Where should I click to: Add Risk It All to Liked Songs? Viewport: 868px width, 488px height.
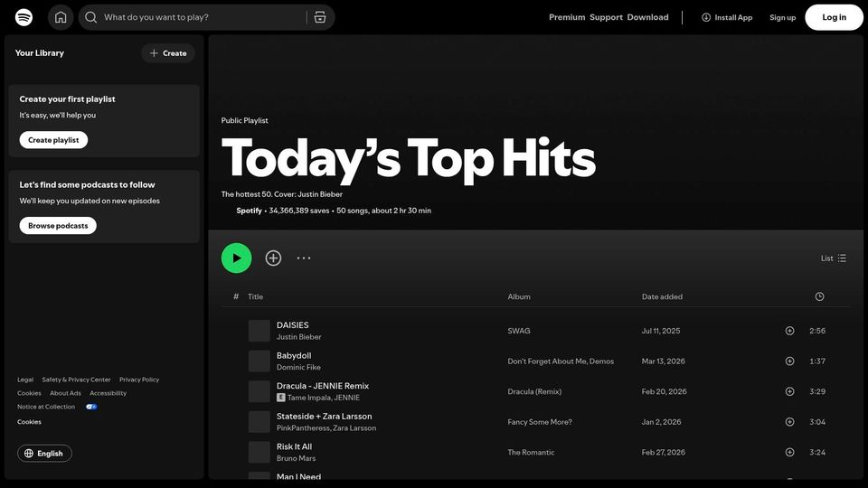click(x=790, y=453)
